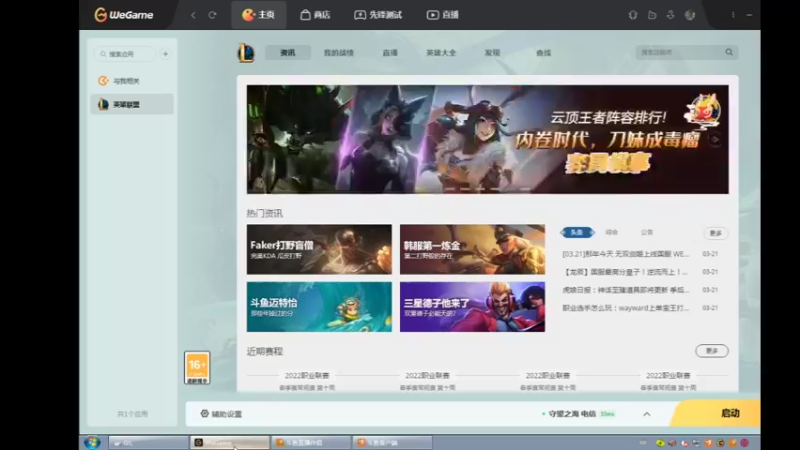Click the pink round tray icon
The width and height of the screenshot is (800, 450).
tap(745, 443)
